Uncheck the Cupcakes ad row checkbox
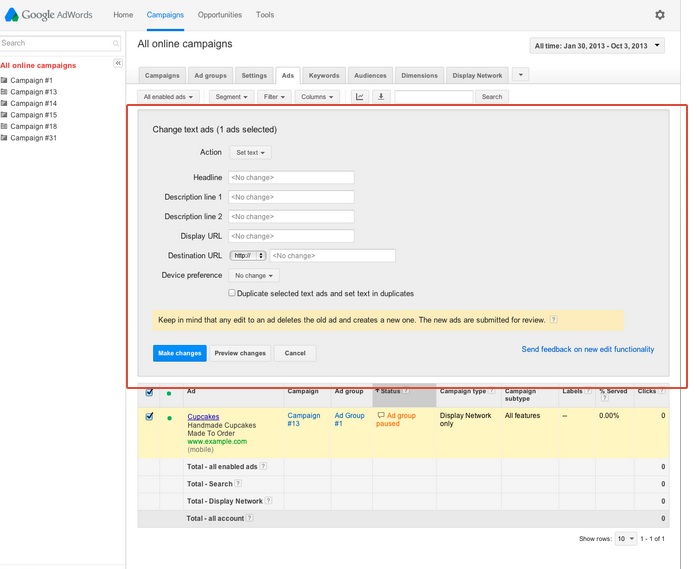Viewport: 697px width, 569px height. click(149, 417)
